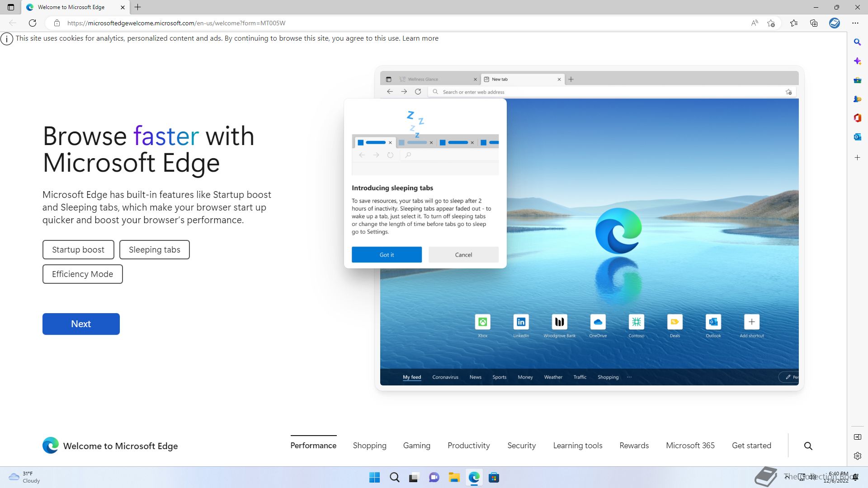
Task: Open the Outlook icon in Edge sidebar
Action: (x=857, y=137)
